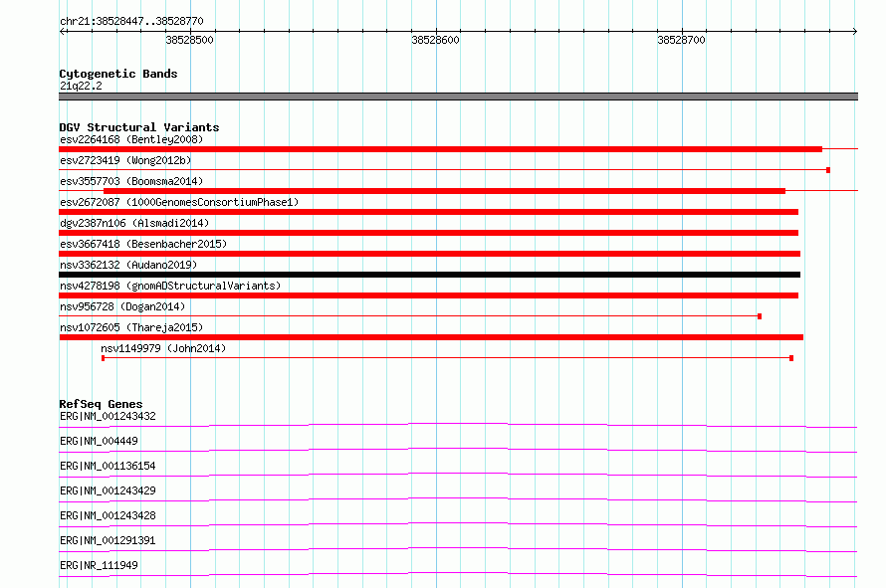The height and width of the screenshot is (588, 886).
Task: Open variant esv2264168 (Bentley2008) label
Action: (x=131, y=139)
